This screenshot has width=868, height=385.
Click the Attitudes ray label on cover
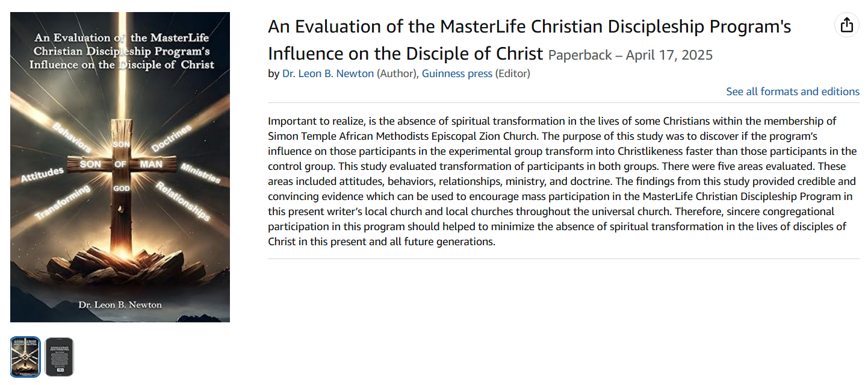(42, 175)
